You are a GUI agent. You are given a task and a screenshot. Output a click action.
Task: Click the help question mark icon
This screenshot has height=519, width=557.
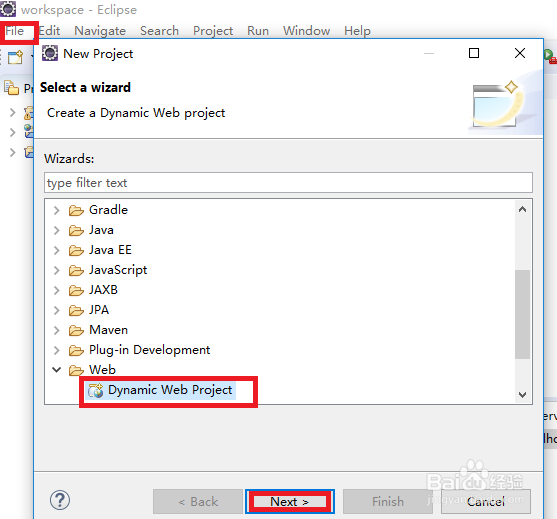[x=60, y=500]
